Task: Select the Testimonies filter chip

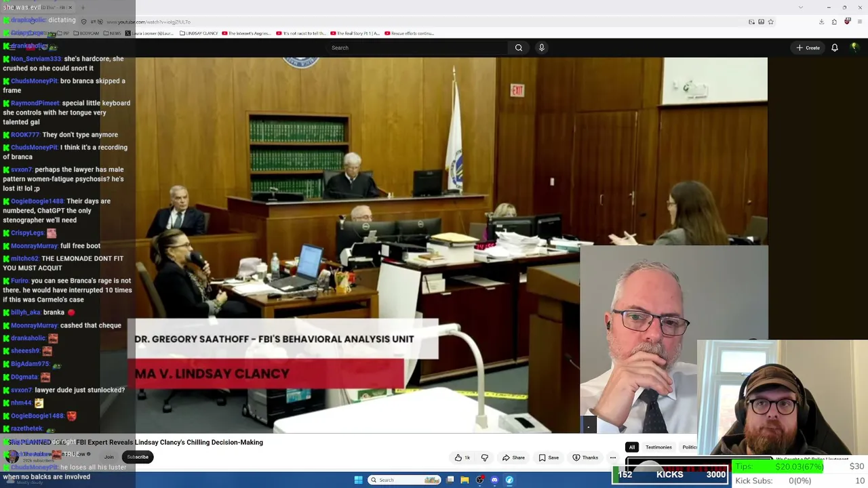Action: (658, 447)
